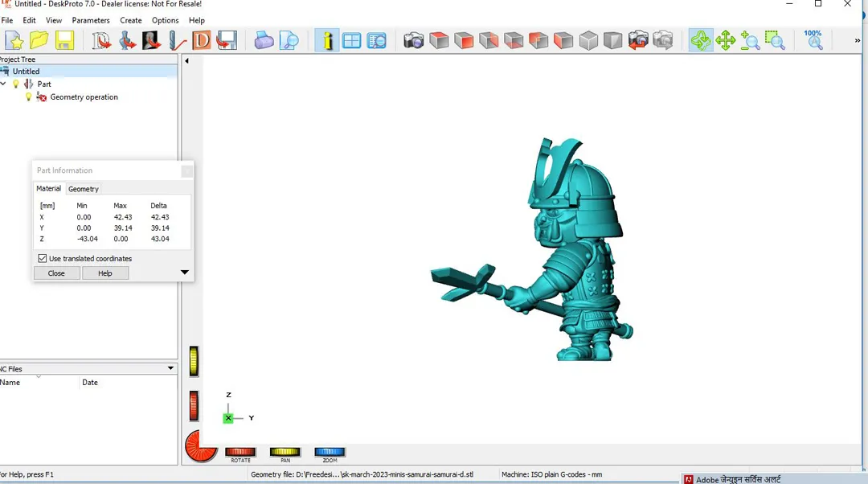868x484 pixels.
Task: Select the Part tree item
Action: 44,84
